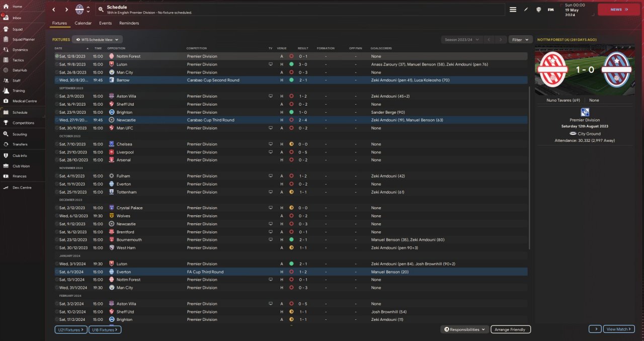Open the Dynamics section

pos(20,49)
